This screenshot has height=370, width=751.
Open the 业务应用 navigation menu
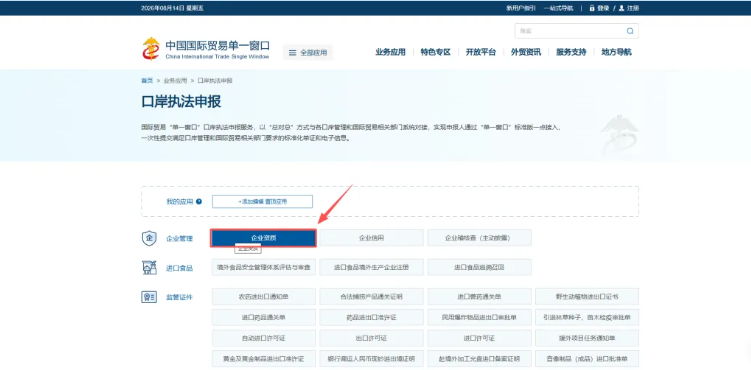point(390,52)
